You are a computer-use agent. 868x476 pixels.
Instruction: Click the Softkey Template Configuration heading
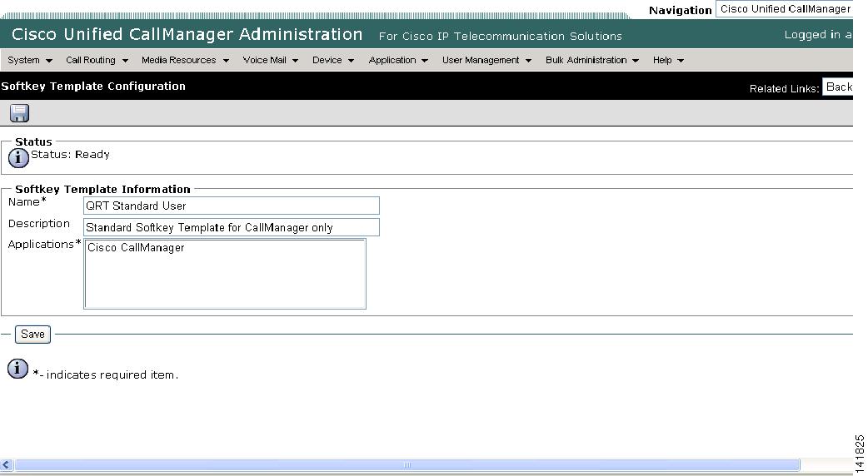(x=93, y=86)
